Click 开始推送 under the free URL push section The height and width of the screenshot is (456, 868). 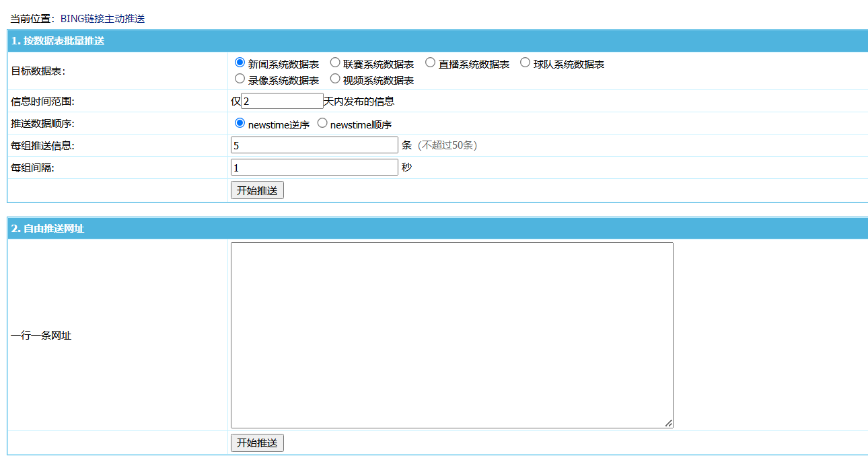(x=257, y=443)
